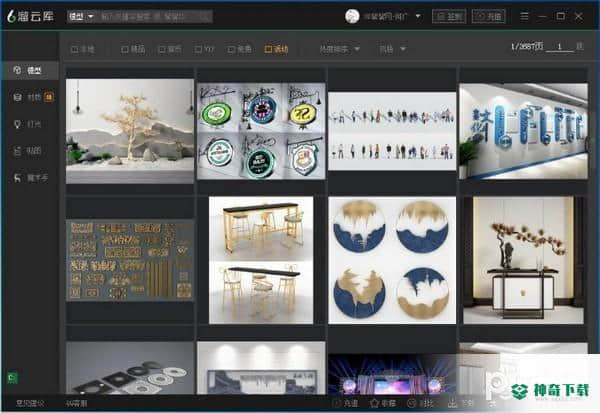This screenshot has height=413, width=600.
Task: Click the feedback link in bottom bar
Action: pyautogui.click(x=30, y=403)
